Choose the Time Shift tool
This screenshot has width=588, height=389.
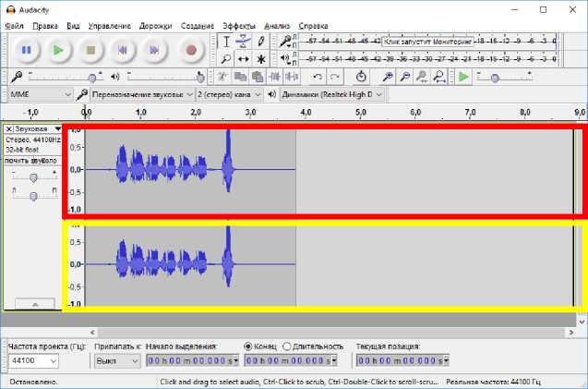coord(244,59)
